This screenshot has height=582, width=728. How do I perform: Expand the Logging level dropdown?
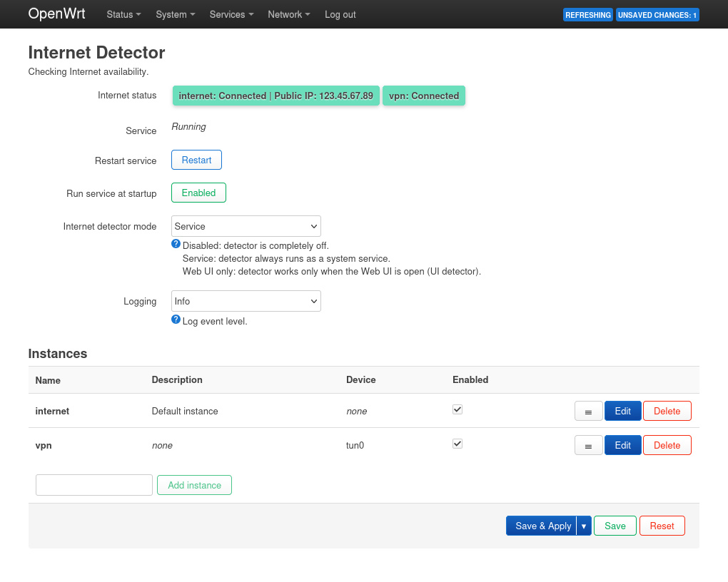246,302
